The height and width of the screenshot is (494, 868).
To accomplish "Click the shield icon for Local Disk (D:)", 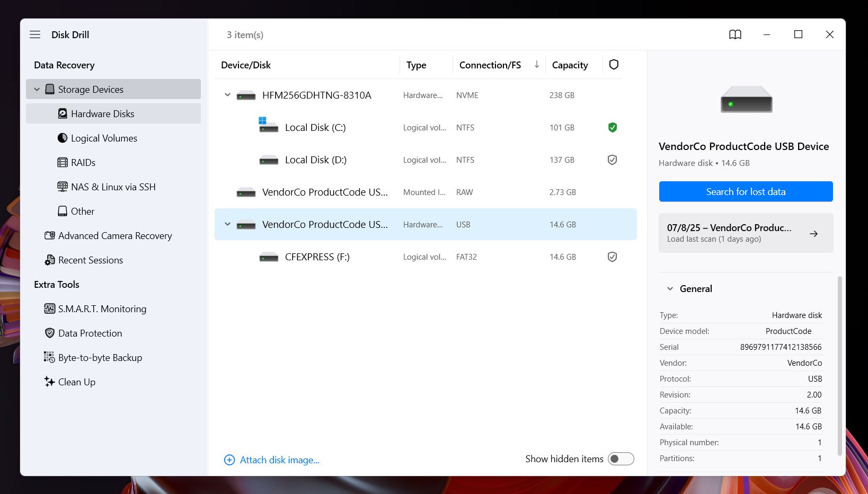I will [x=612, y=160].
